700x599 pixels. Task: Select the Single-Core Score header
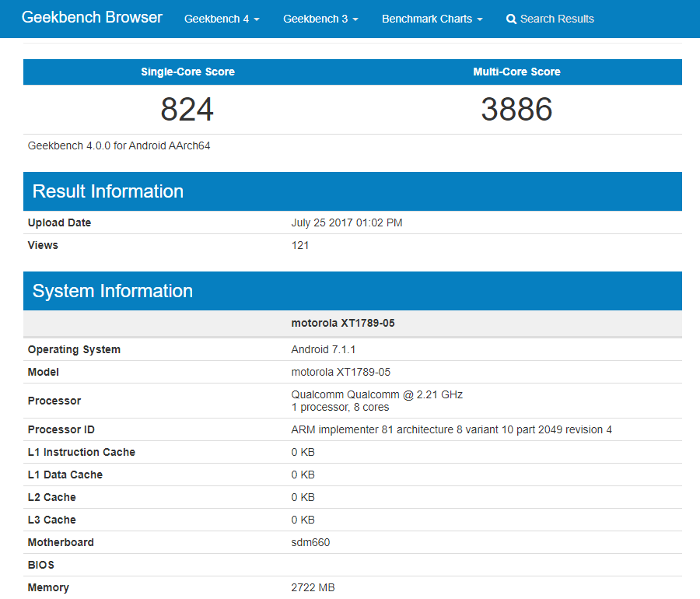(x=188, y=72)
